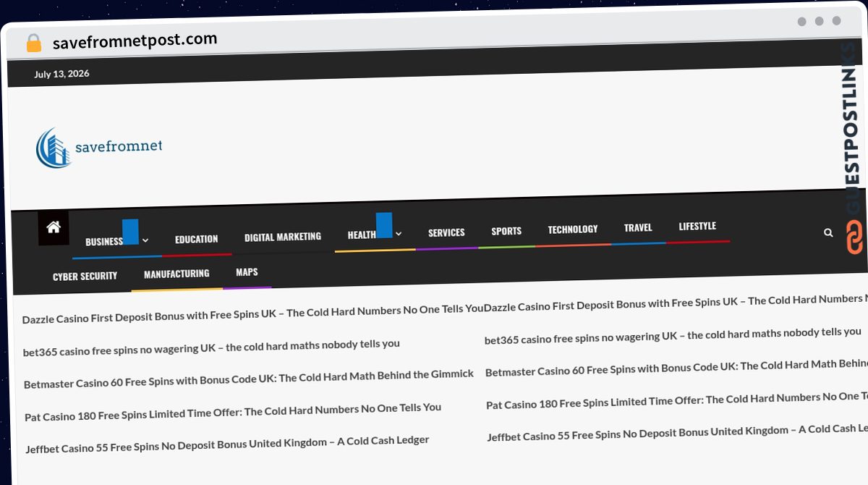
Task: Open the Services menu item
Action: click(446, 232)
